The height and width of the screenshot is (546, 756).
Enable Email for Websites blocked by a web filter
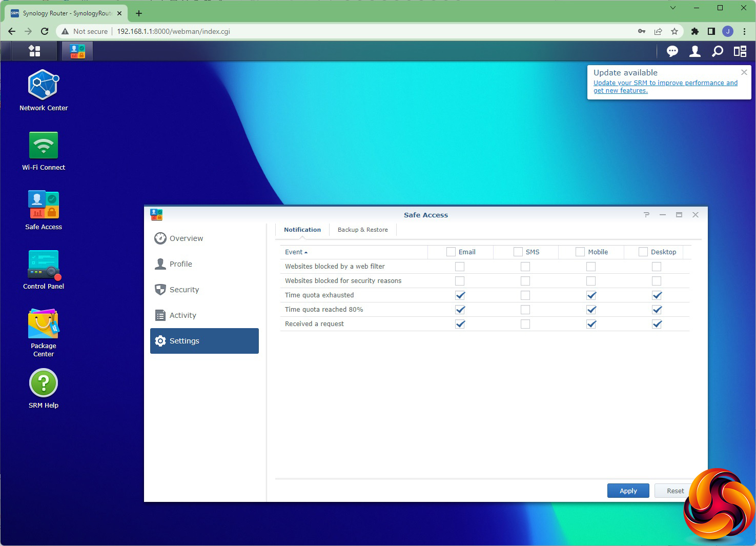[460, 267]
